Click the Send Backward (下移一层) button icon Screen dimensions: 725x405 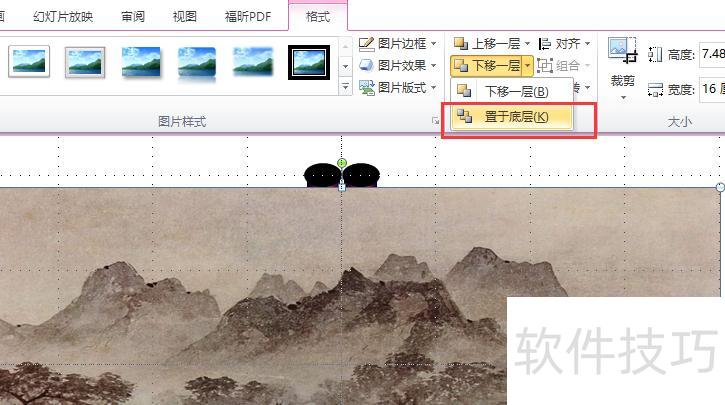pos(461,66)
